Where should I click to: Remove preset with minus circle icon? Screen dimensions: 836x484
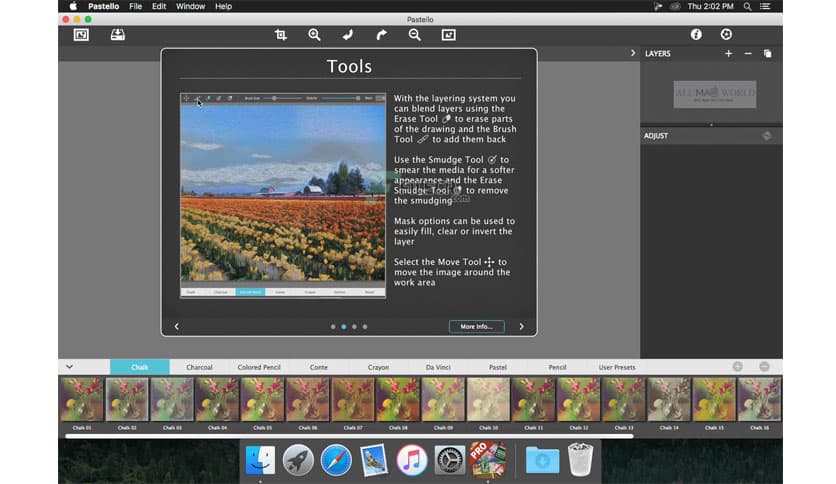click(765, 367)
